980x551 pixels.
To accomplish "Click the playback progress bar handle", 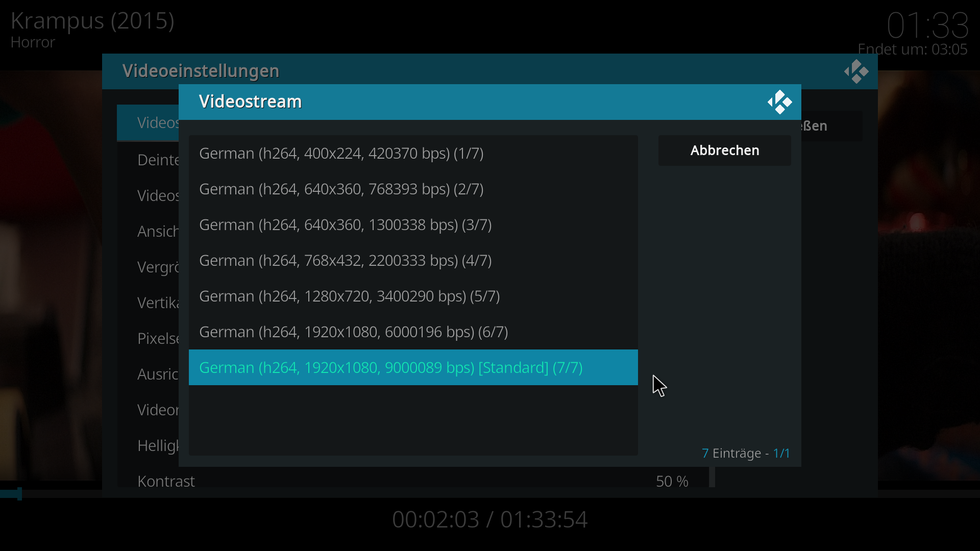I will (x=19, y=493).
